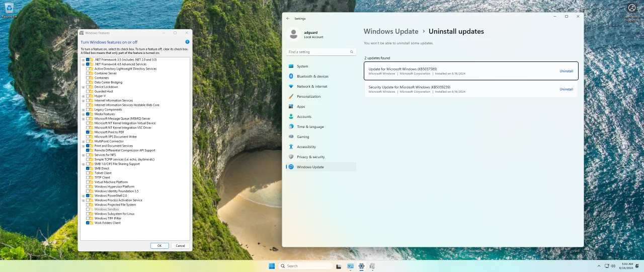Screen dimensions: 644x272
Task: Select Windows Identity Foundation 3.5 row
Action: coord(116,191)
